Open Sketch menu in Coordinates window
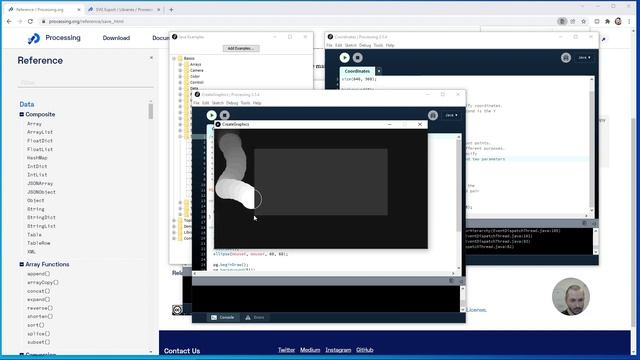The height and width of the screenshot is (360, 640). 351,45
